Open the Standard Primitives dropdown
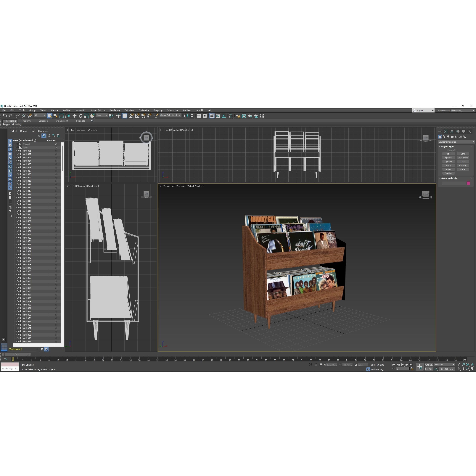 [x=456, y=142]
